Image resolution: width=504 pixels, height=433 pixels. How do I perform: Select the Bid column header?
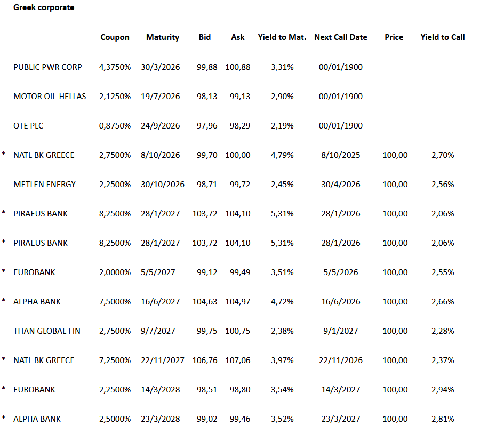pyautogui.click(x=204, y=37)
